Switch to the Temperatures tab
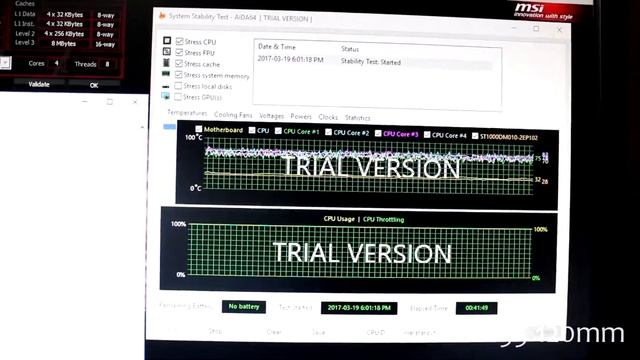The width and height of the screenshot is (640, 360). click(x=187, y=113)
